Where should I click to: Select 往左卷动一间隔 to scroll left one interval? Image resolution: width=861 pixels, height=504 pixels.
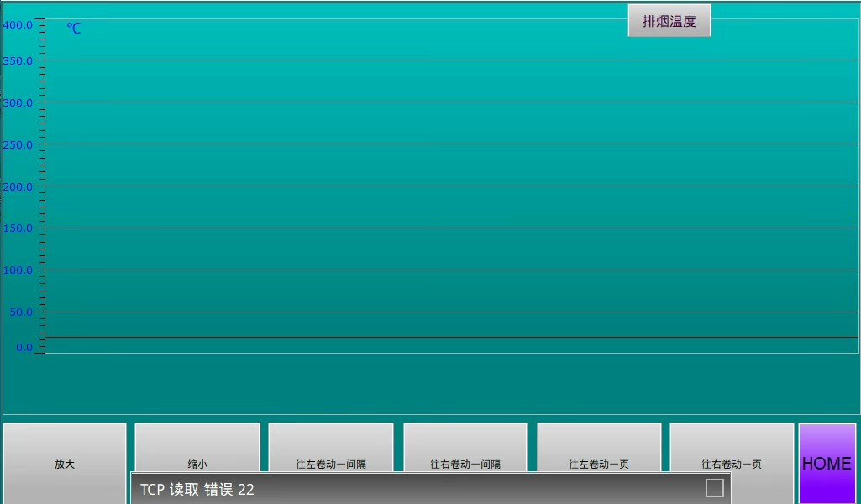(x=331, y=448)
